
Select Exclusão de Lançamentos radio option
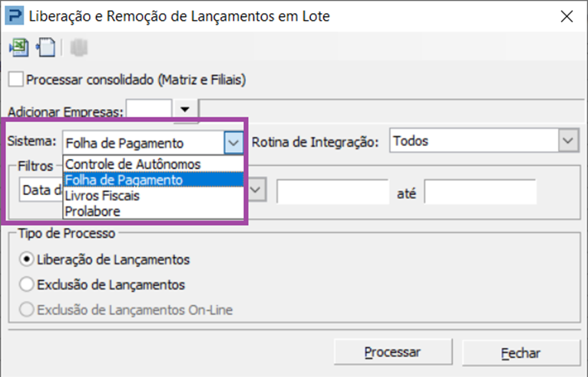(x=27, y=284)
